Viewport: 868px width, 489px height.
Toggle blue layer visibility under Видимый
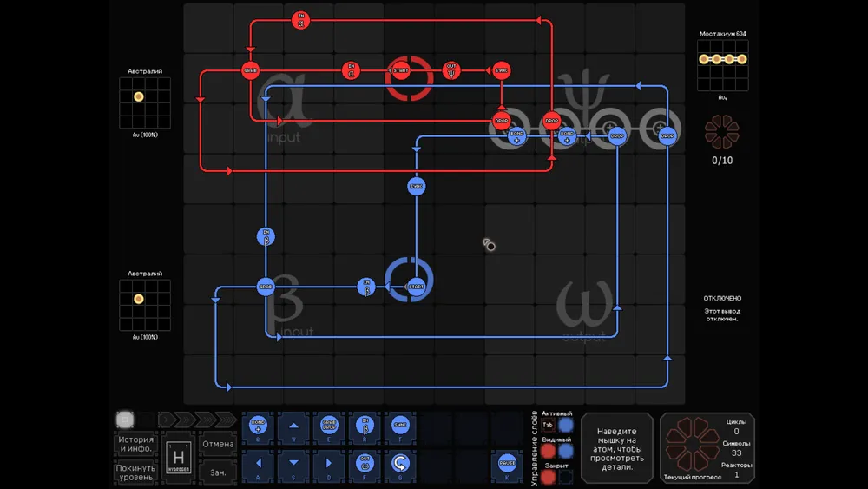click(x=566, y=451)
